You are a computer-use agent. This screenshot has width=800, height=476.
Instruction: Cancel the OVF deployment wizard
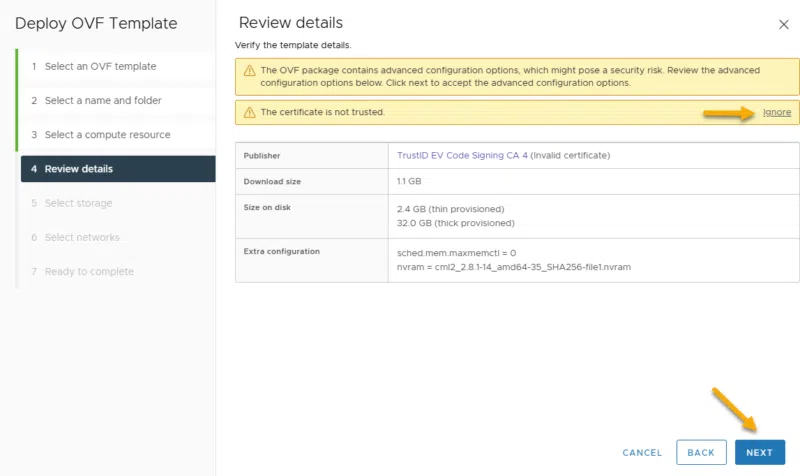[x=642, y=452]
